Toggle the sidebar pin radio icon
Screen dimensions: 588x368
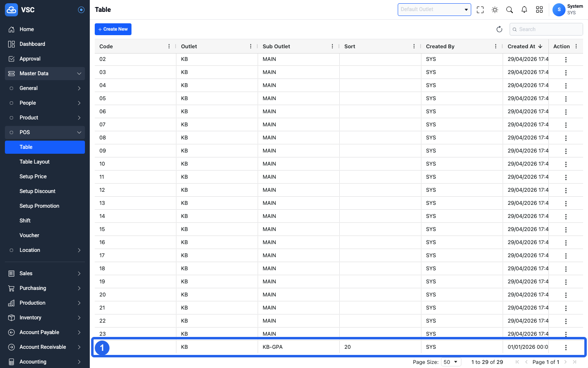(x=81, y=10)
